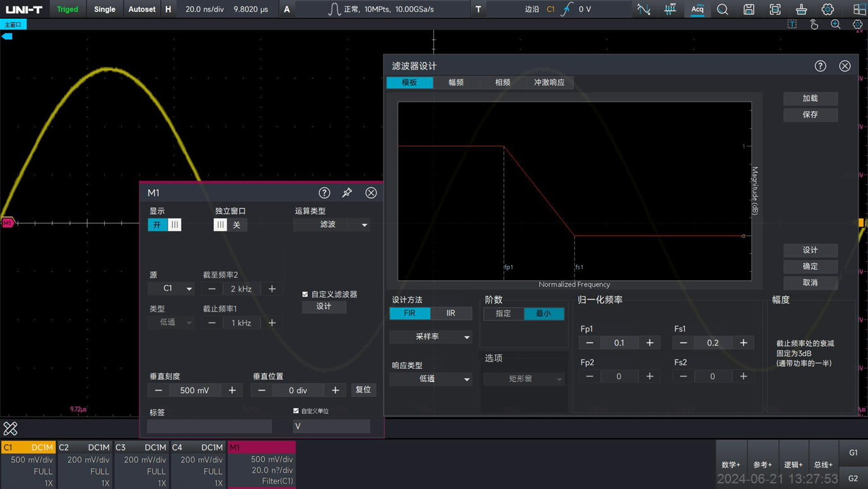This screenshot has height=489, width=868.
Task: Open the search magnifier icon in top bar
Action: pyautogui.click(x=722, y=9)
